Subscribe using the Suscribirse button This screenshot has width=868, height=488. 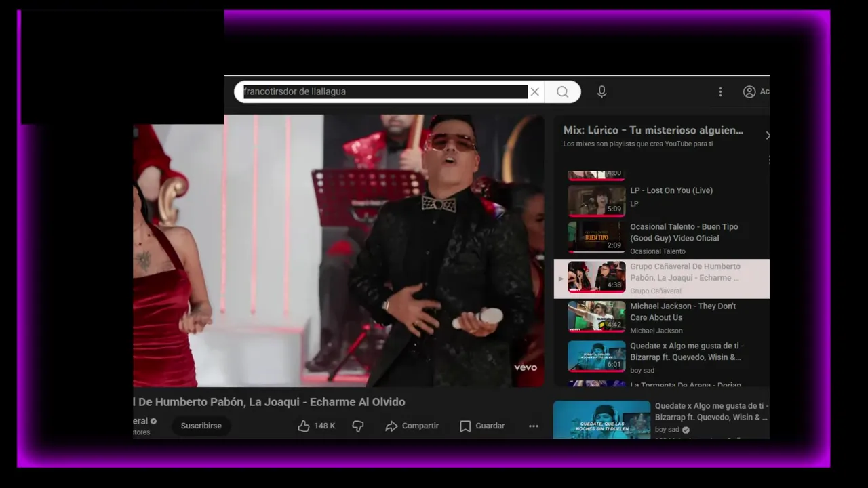click(201, 426)
